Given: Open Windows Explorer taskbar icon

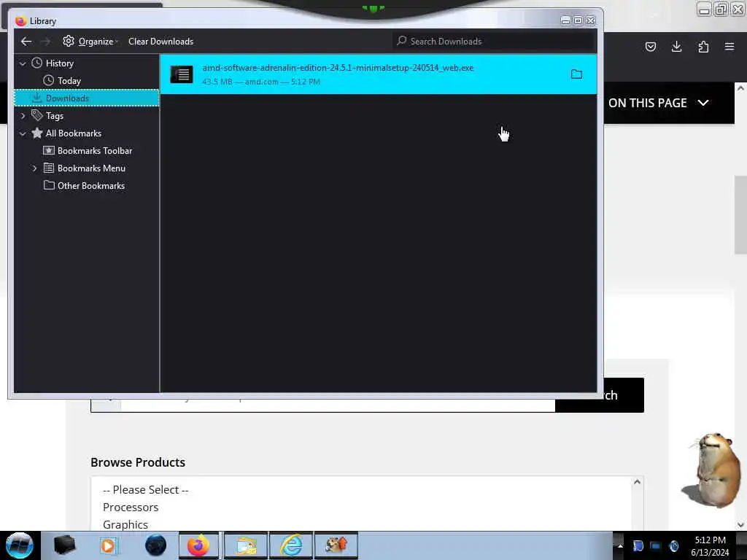Looking at the screenshot, I should 246,545.
